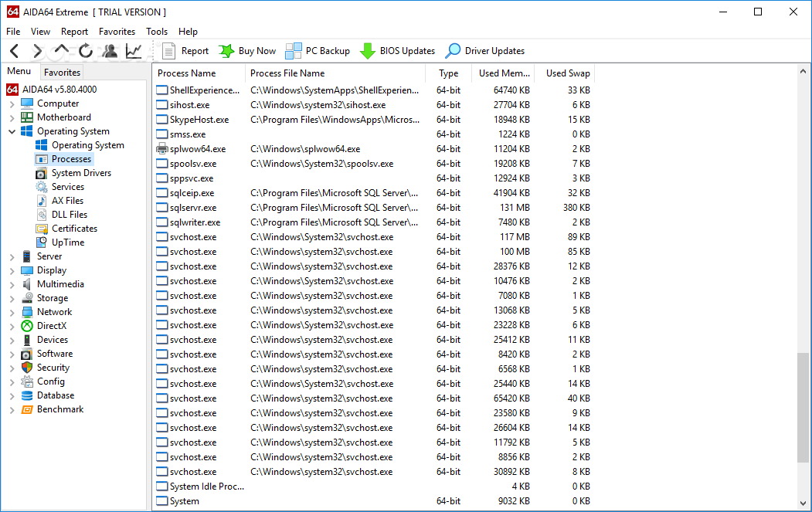The width and height of the screenshot is (812, 512).
Task: Go forward with the right arrow toolbar icon
Action: coord(37,51)
